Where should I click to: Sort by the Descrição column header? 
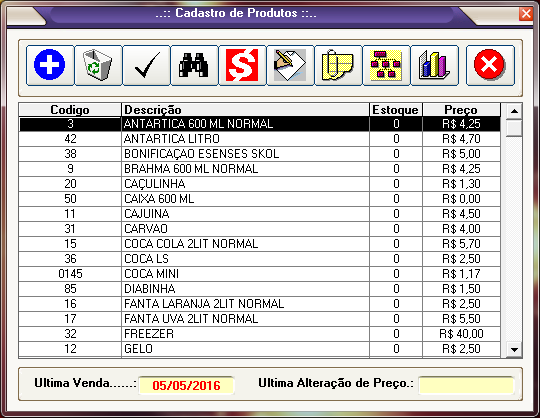coord(245,109)
